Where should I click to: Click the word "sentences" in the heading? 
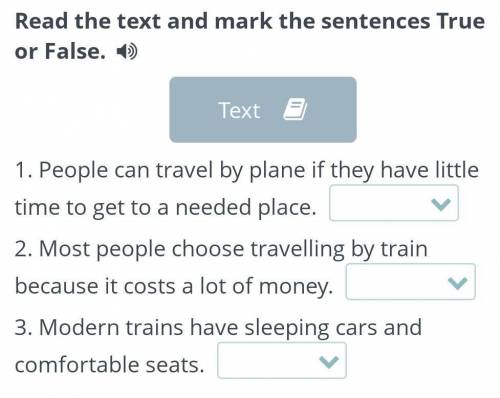[376, 22]
